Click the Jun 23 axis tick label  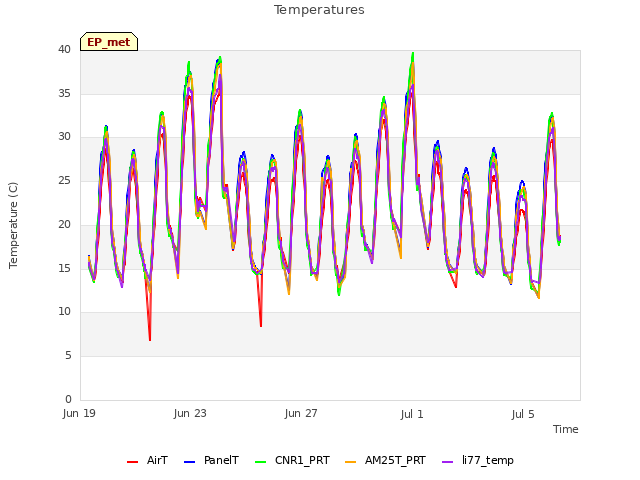coord(190,413)
